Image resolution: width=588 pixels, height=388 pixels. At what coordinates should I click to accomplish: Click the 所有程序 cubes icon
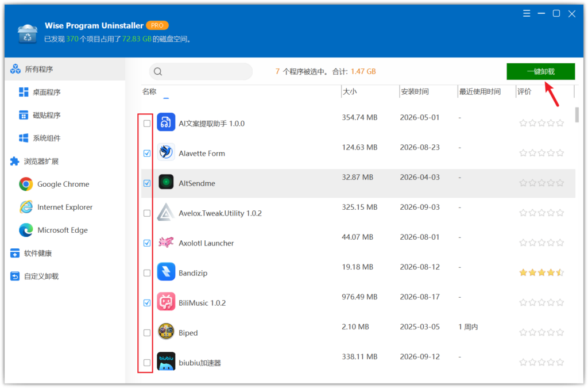click(x=16, y=69)
